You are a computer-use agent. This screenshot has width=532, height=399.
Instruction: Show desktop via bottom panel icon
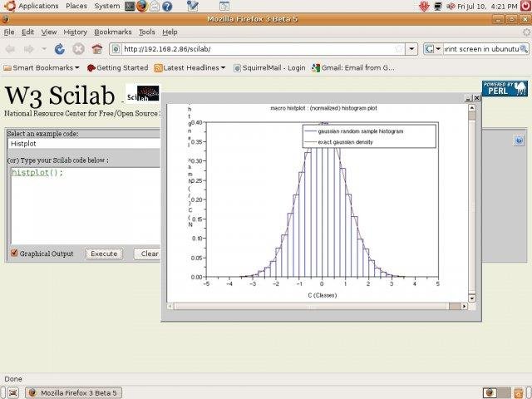(13, 392)
